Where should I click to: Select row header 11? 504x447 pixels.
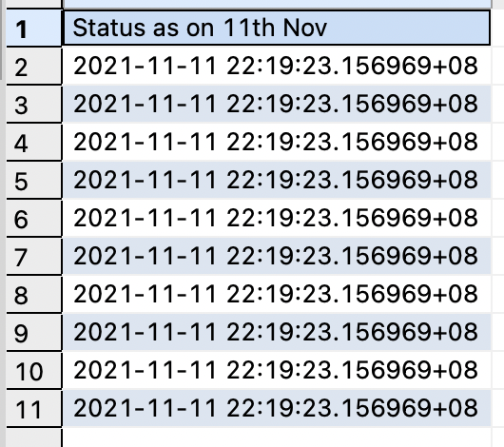[x=33, y=408]
